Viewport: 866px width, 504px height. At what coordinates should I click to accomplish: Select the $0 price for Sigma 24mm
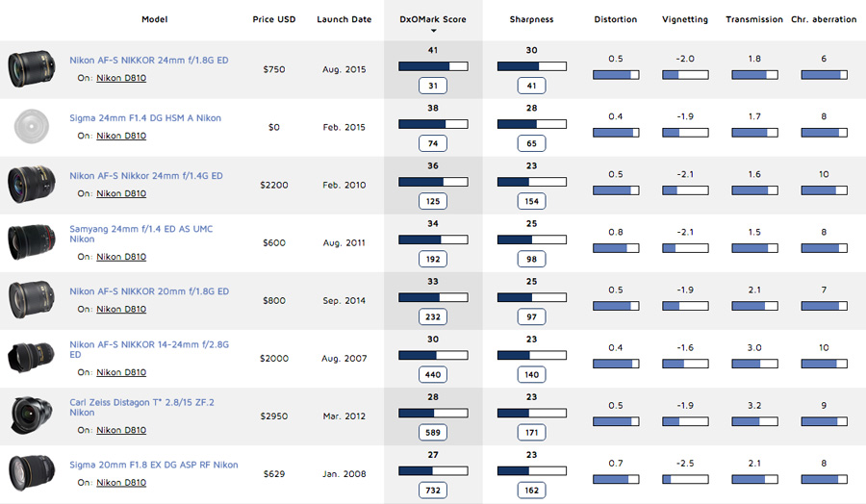274,127
